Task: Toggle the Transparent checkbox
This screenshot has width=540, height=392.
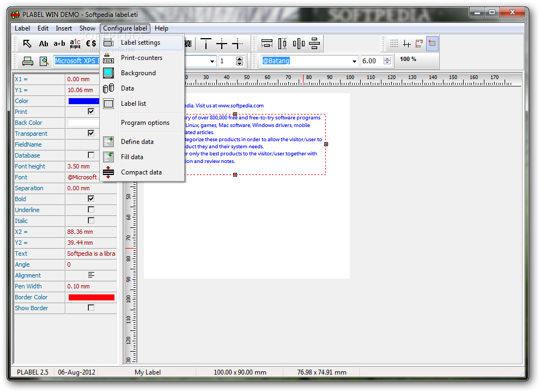Action: click(x=91, y=133)
